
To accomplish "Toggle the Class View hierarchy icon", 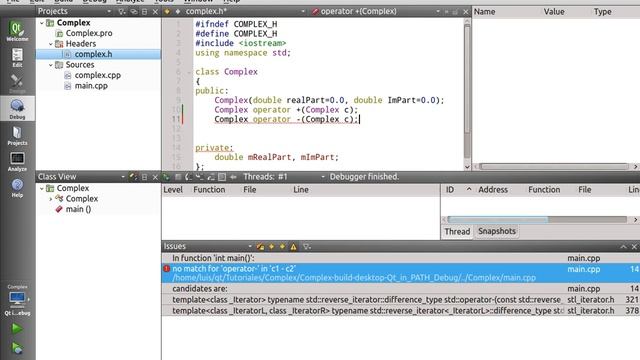I will click(x=133, y=177).
